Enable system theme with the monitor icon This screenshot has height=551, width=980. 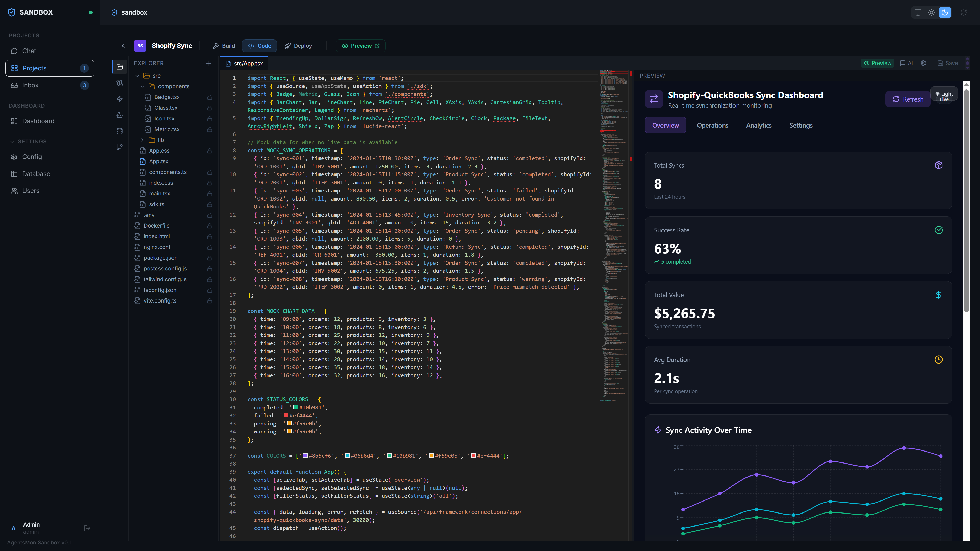click(x=918, y=12)
